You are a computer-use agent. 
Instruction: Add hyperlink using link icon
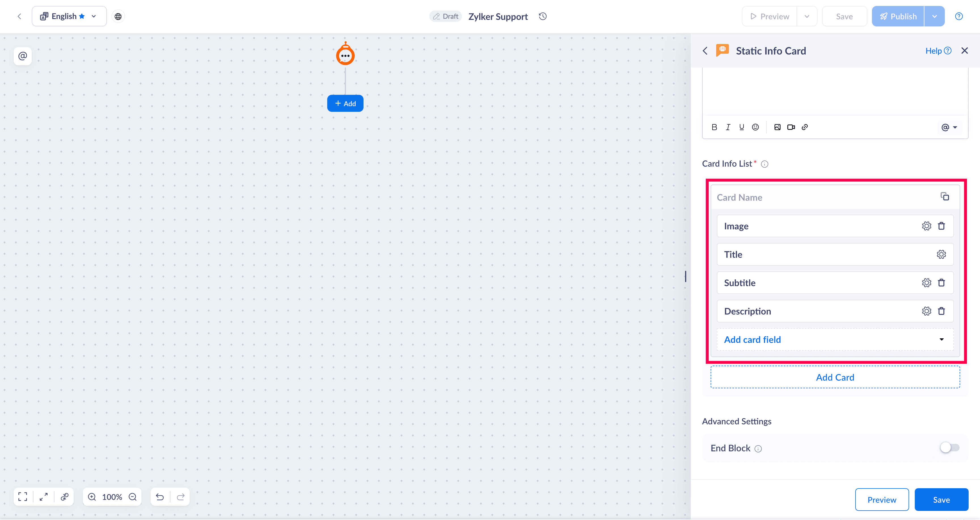(805, 127)
